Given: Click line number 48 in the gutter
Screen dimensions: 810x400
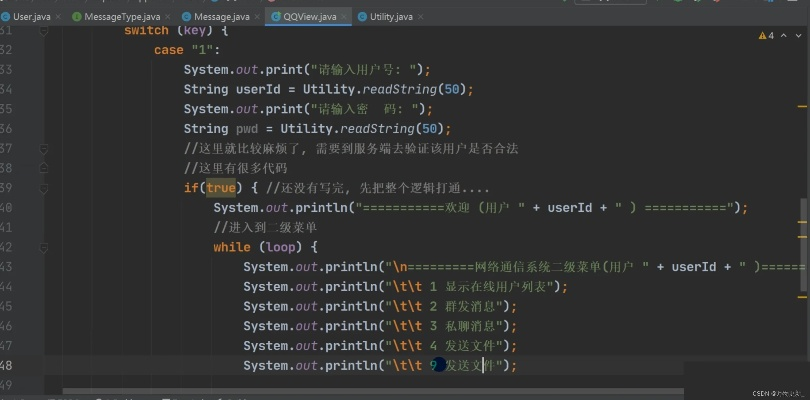Looking at the screenshot, I should point(9,366).
